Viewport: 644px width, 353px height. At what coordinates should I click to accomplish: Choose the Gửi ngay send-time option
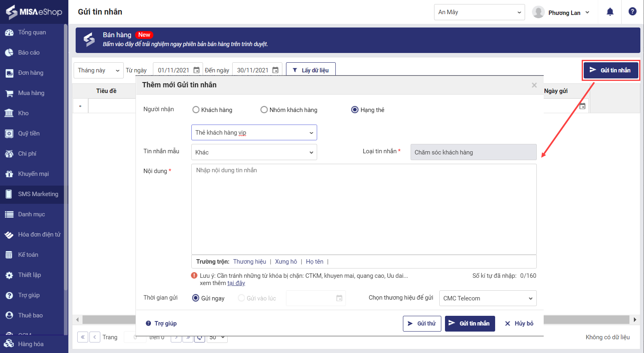click(196, 298)
